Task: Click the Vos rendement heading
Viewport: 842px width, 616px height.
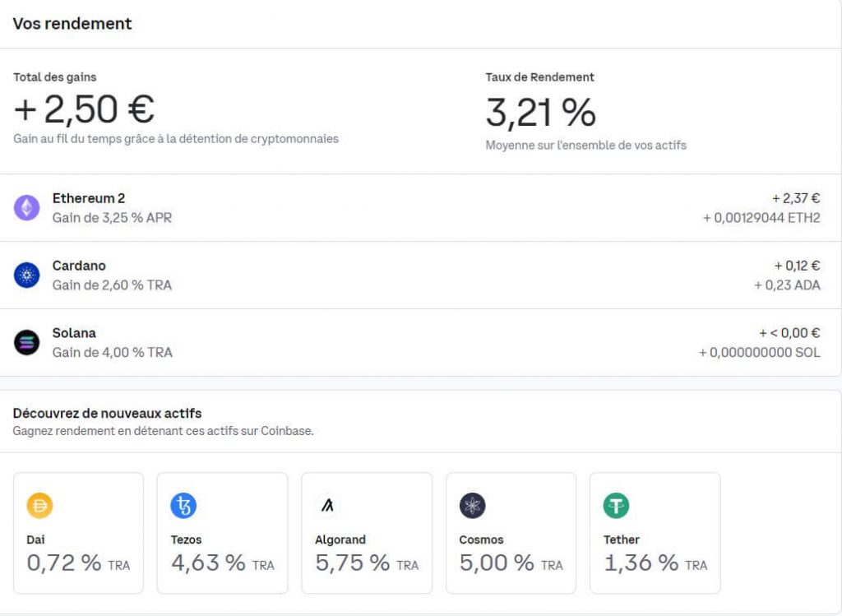Action: [72, 24]
